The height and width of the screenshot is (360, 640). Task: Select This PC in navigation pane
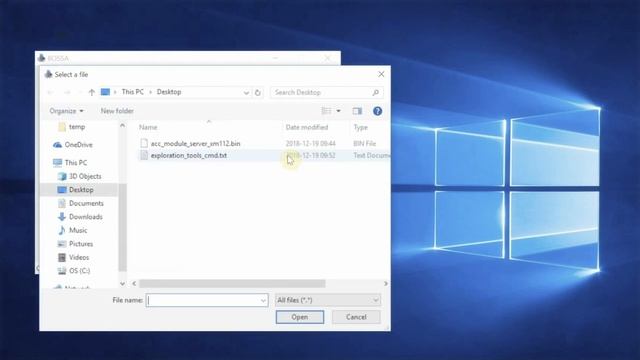pos(76,163)
